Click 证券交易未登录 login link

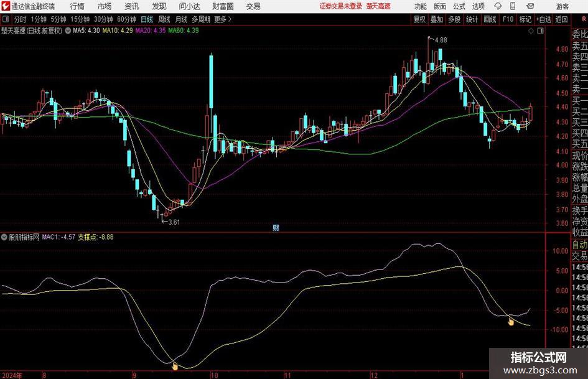coord(340,6)
